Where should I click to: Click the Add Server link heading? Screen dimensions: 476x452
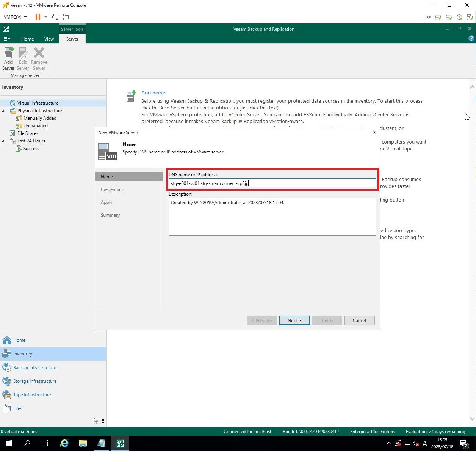[x=154, y=92]
